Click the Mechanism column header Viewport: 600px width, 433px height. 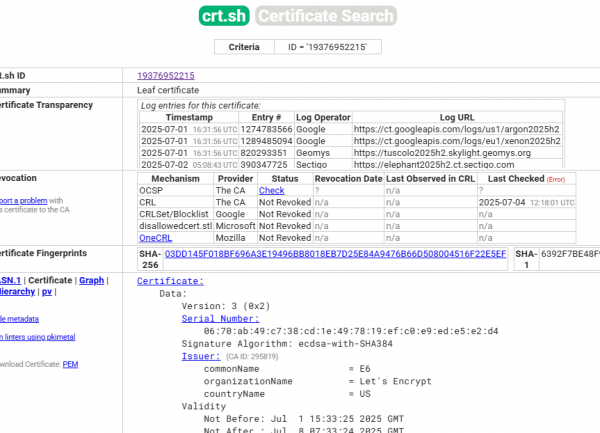click(x=175, y=179)
